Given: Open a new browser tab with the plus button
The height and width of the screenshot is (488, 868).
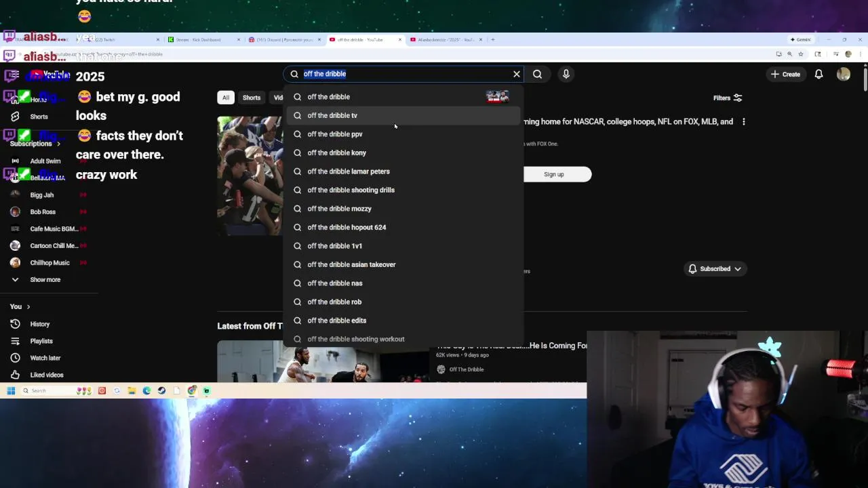Looking at the screenshot, I should click(x=493, y=39).
